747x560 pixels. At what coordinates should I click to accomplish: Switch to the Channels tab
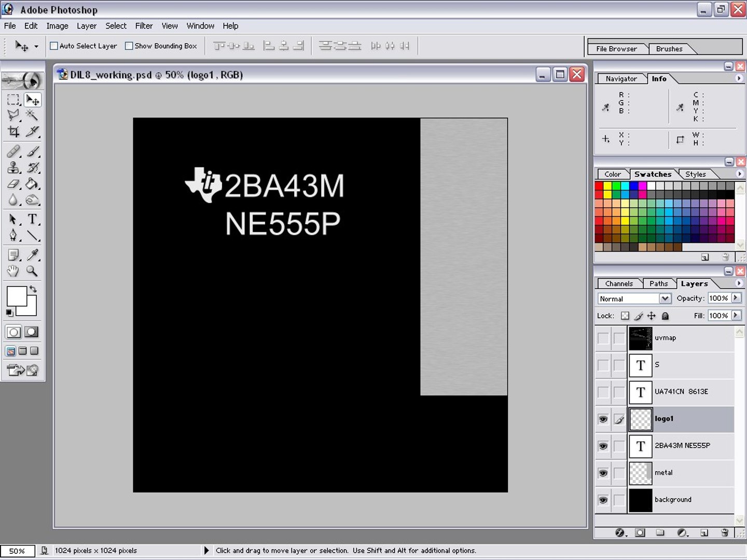[x=619, y=284]
